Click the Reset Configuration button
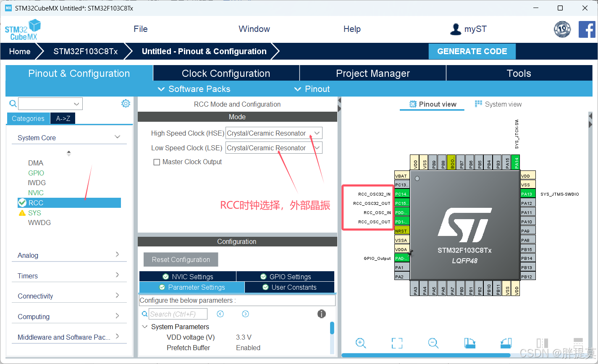 tap(181, 259)
